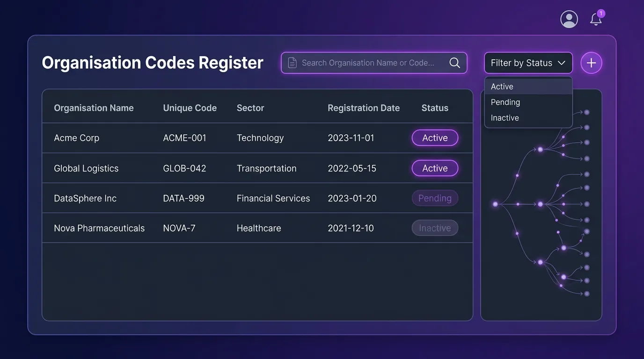The image size is (644, 359).
Task: Click the branching node in the lower graph cluster
Action: pos(540,263)
